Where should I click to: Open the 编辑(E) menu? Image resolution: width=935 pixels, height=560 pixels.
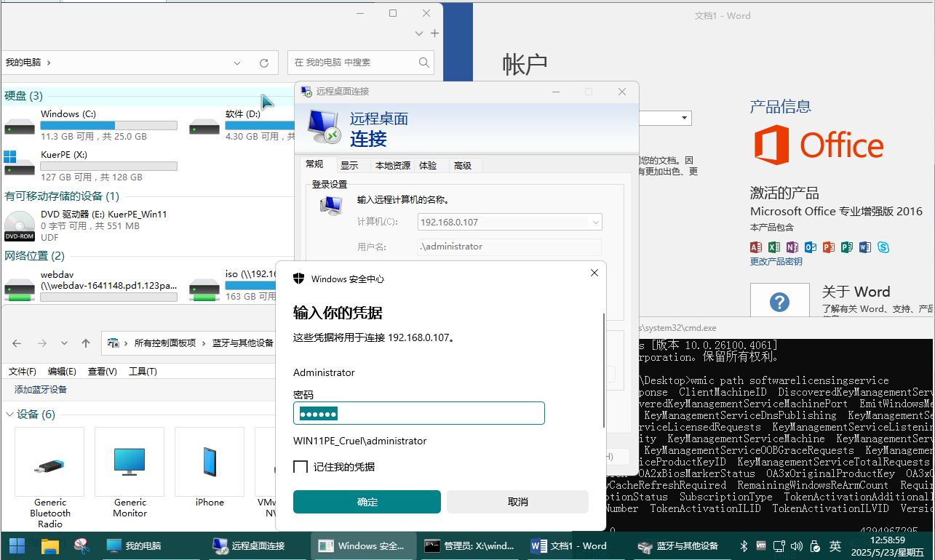click(x=63, y=372)
